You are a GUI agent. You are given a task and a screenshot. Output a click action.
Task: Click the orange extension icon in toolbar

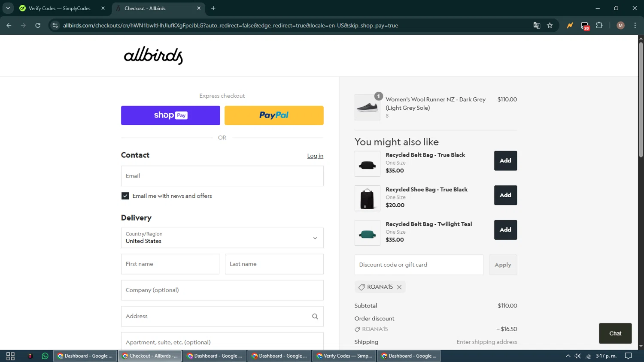(x=570, y=26)
